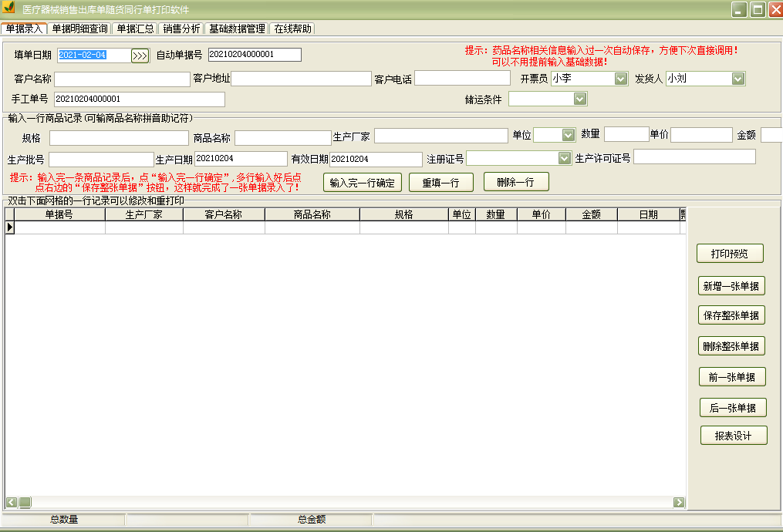The height and width of the screenshot is (532, 783).
Task: Open the 发货人 dropdown showing 小刘
Action: pyautogui.click(x=737, y=78)
